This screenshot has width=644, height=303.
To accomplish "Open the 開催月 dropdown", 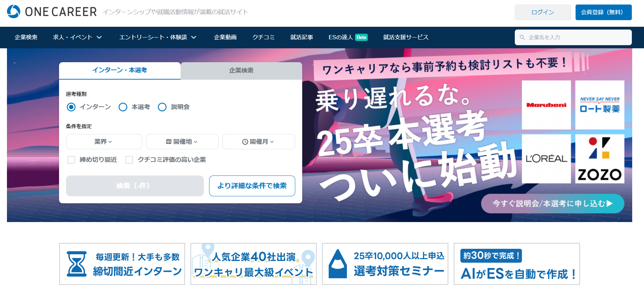I will [258, 142].
